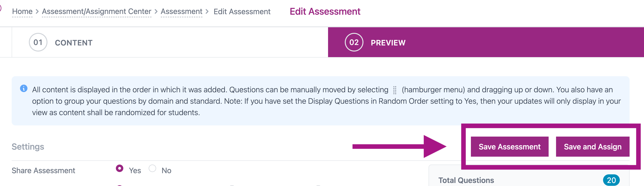Select No for Share Assessment
644x186 pixels.
152,169
